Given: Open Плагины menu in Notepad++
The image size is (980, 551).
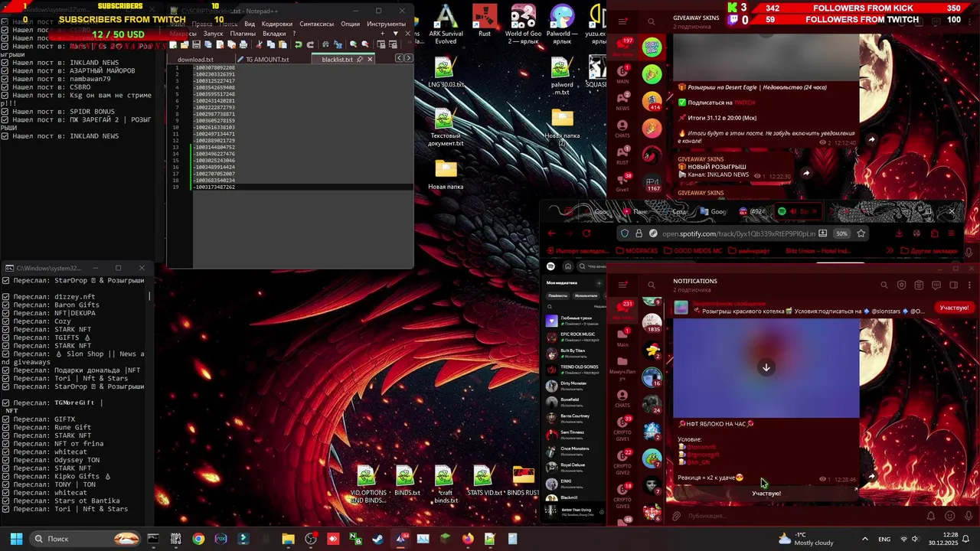Looking at the screenshot, I should point(243,34).
